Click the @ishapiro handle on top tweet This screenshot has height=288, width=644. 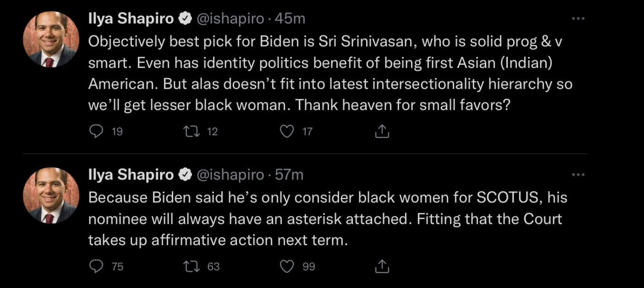(x=230, y=18)
